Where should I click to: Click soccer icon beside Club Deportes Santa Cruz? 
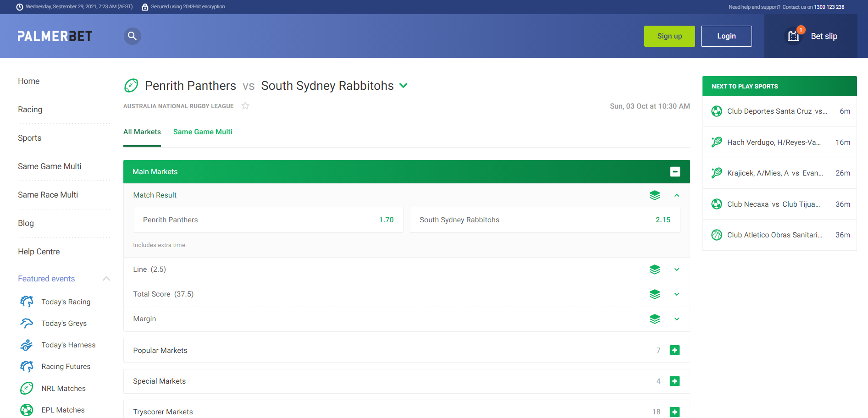(x=717, y=111)
